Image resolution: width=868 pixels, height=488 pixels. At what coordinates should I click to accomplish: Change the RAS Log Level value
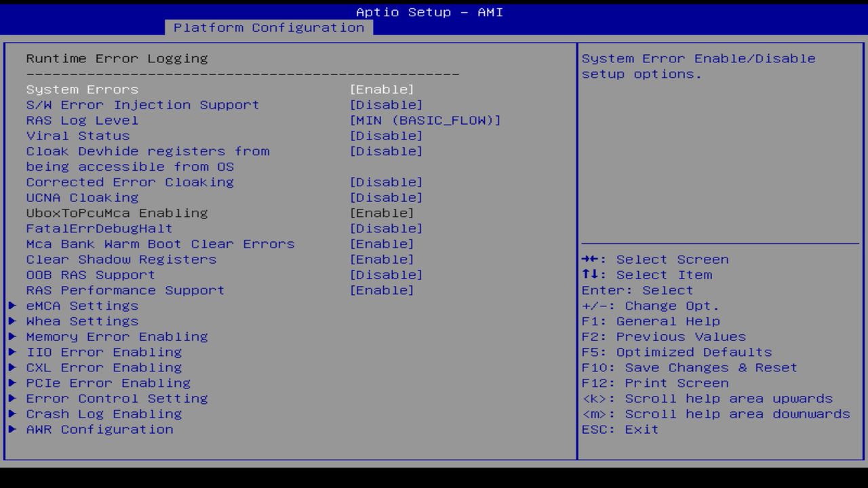(x=425, y=120)
